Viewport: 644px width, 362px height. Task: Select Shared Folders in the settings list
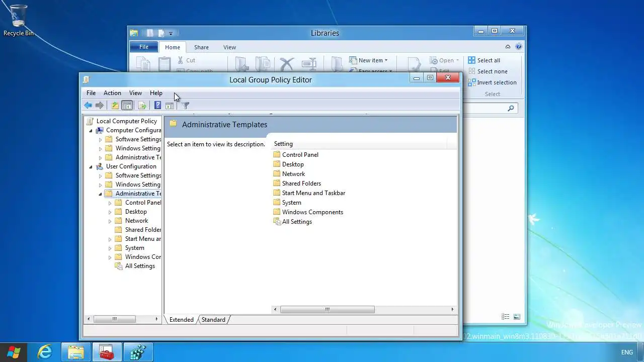pyautogui.click(x=301, y=184)
